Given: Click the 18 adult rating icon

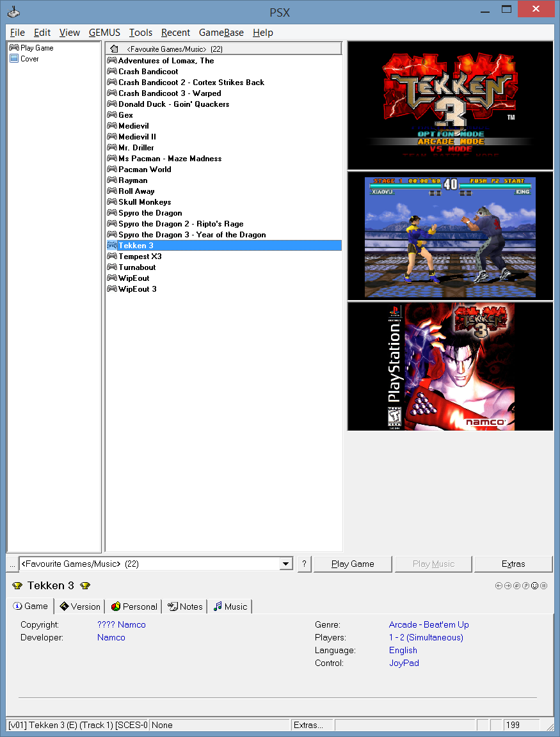Looking at the screenshot, I should [543, 585].
